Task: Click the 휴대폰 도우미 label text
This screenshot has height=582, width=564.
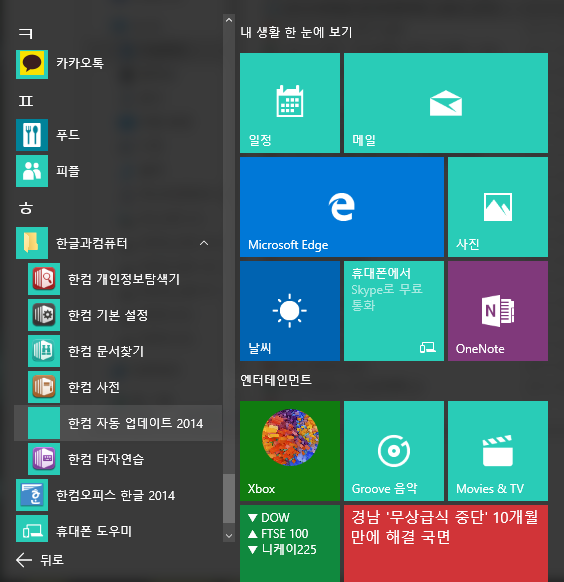Action: pyautogui.click(x=94, y=531)
